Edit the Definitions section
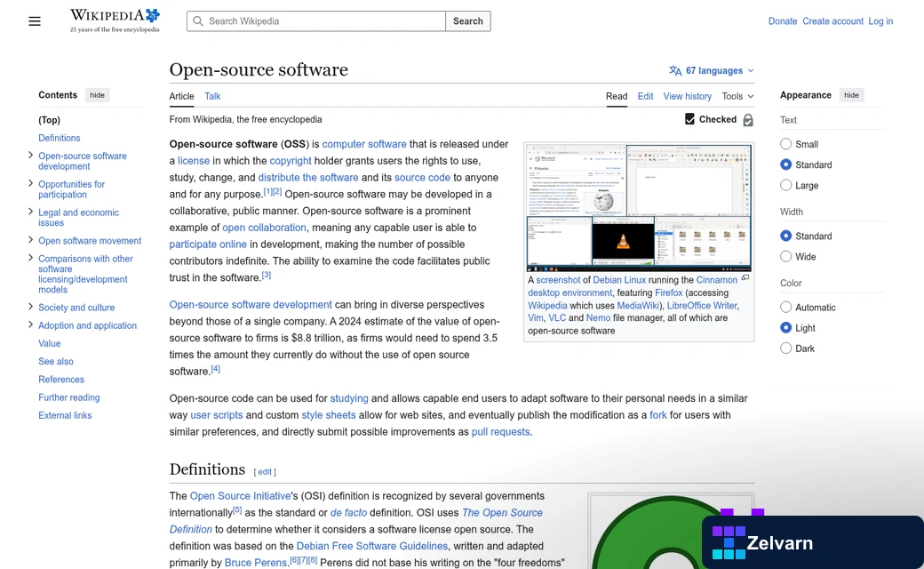 tap(265, 472)
